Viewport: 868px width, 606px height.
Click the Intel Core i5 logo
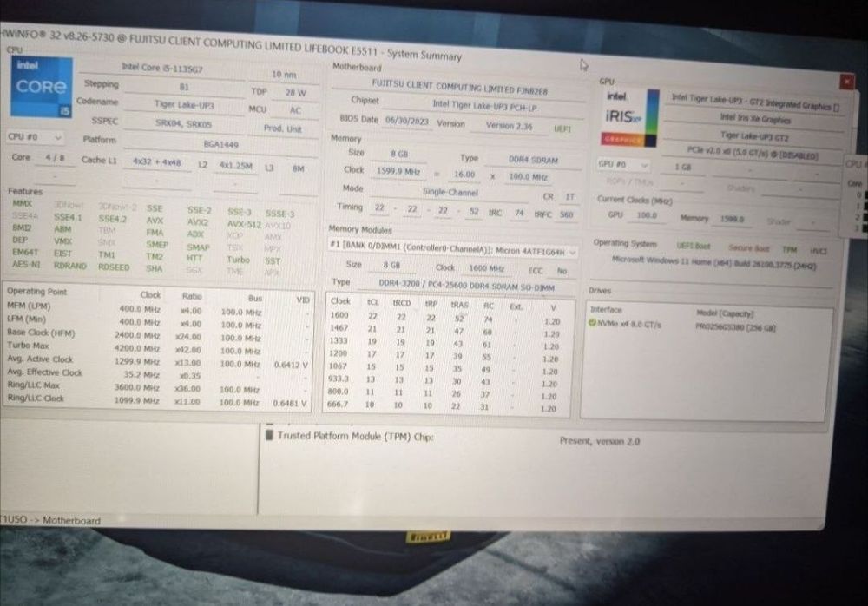pyautogui.click(x=42, y=87)
